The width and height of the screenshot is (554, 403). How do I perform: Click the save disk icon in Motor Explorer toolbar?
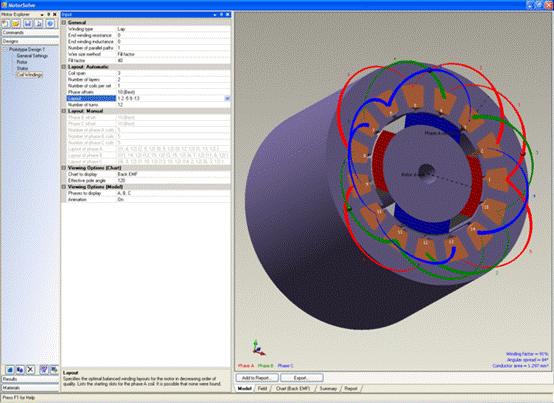pos(28,23)
